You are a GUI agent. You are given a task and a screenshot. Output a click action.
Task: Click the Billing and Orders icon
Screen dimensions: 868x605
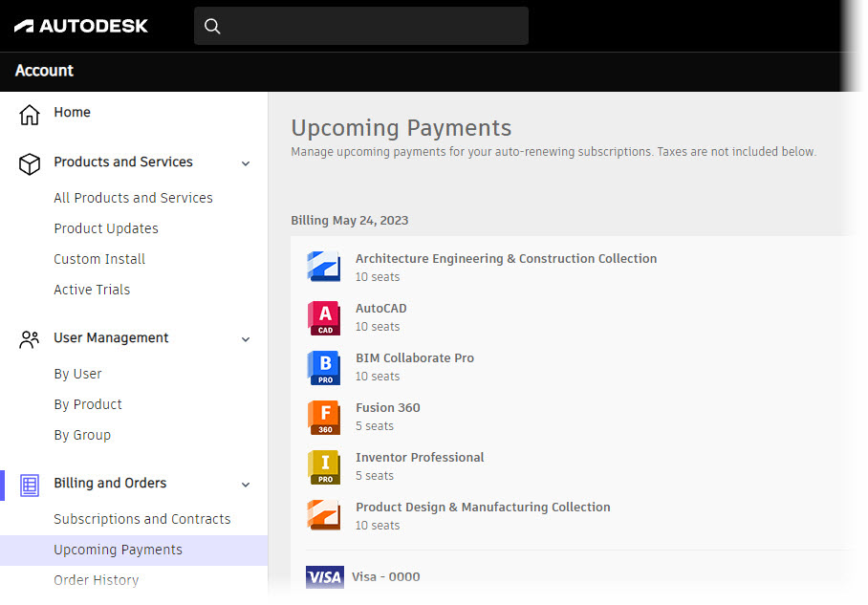[29, 483]
